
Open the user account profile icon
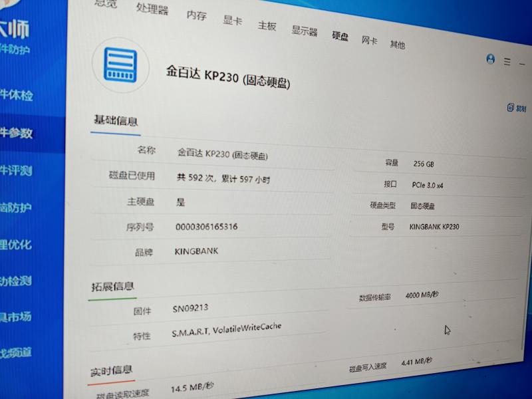(x=491, y=59)
